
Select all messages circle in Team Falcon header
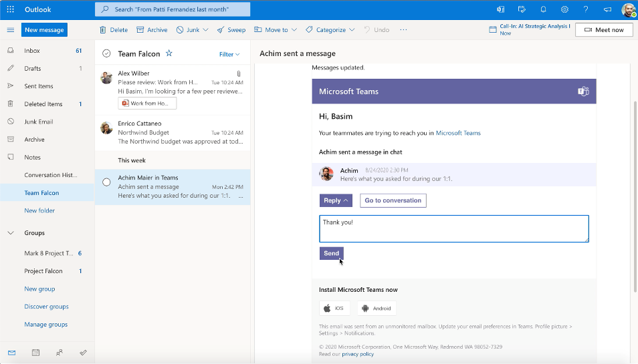pyautogui.click(x=106, y=53)
